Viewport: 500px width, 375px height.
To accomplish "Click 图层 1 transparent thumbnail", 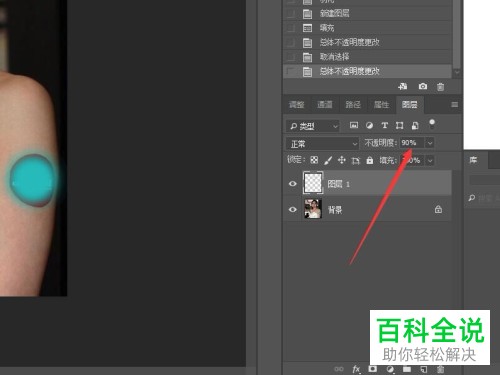I will pyautogui.click(x=313, y=183).
